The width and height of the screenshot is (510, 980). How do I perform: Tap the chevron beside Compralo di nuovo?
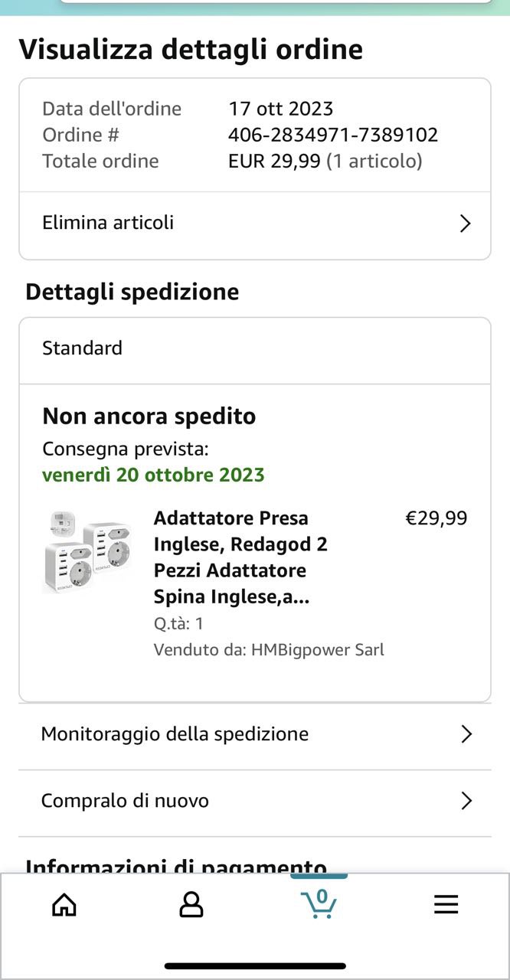466,801
